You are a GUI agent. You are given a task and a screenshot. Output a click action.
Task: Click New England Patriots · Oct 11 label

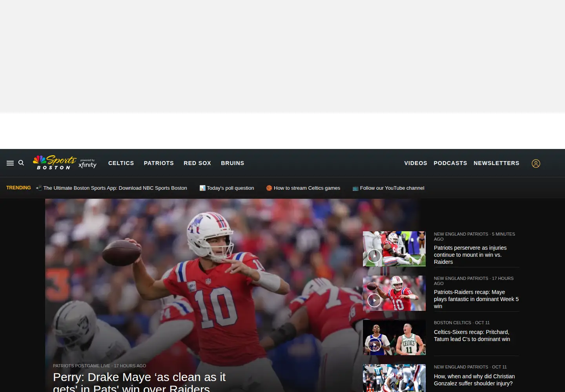[470, 367]
